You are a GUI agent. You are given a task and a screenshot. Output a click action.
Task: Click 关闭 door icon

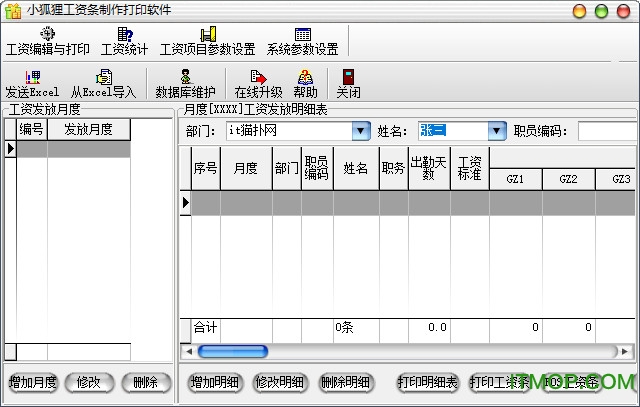tap(348, 84)
